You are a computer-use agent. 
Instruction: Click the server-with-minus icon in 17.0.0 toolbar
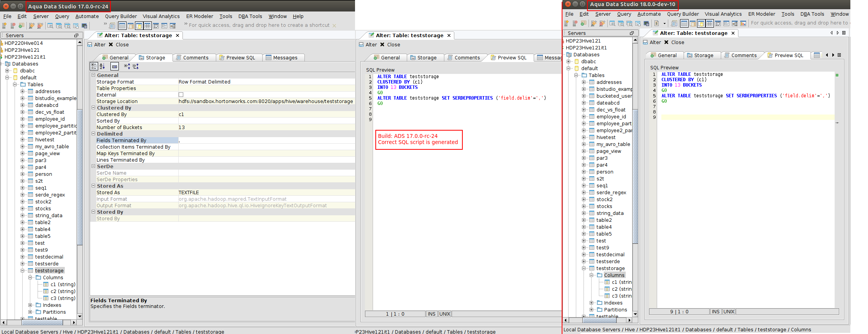click(13, 26)
